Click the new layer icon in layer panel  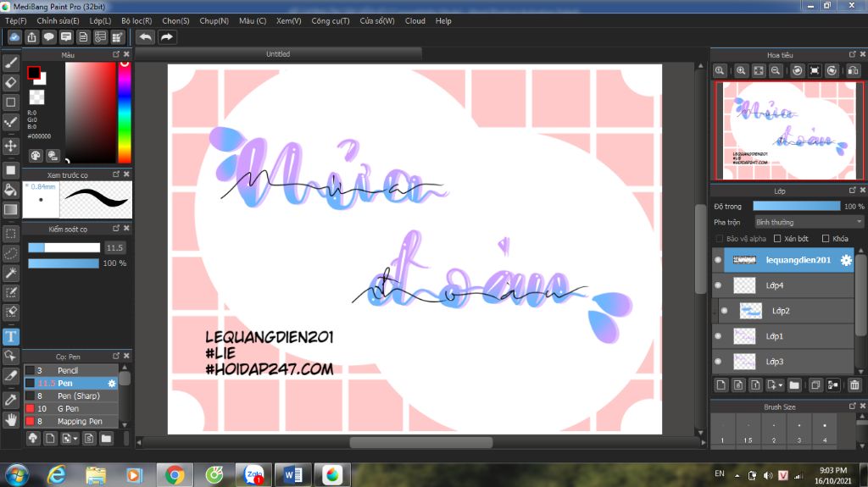coord(721,385)
